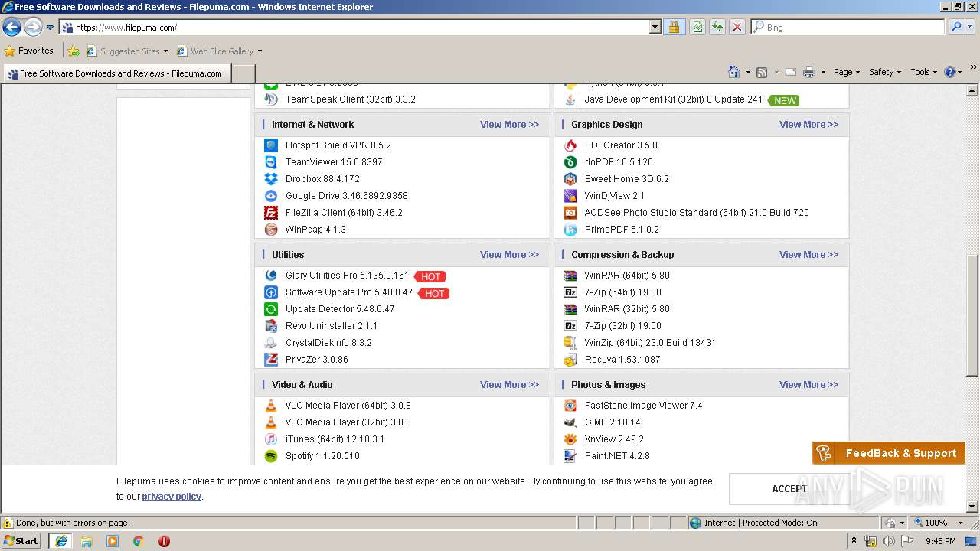
Task: Open the privacy policy link
Action: pyautogui.click(x=171, y=497)
